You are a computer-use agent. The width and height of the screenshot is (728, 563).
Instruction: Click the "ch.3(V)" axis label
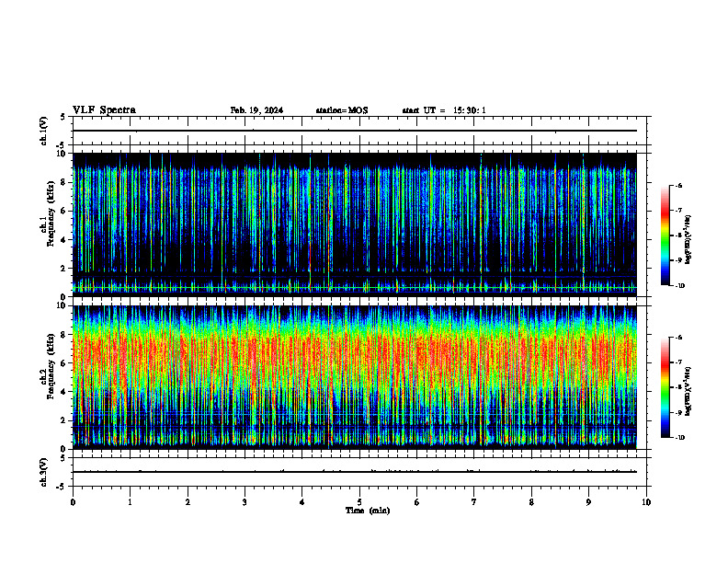click(43, 472)
